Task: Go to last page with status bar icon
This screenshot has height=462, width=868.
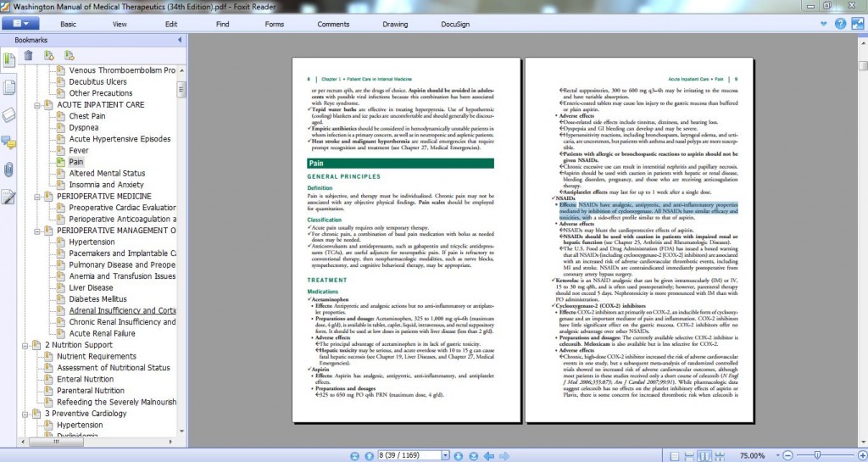Action: tap(473, 456)
